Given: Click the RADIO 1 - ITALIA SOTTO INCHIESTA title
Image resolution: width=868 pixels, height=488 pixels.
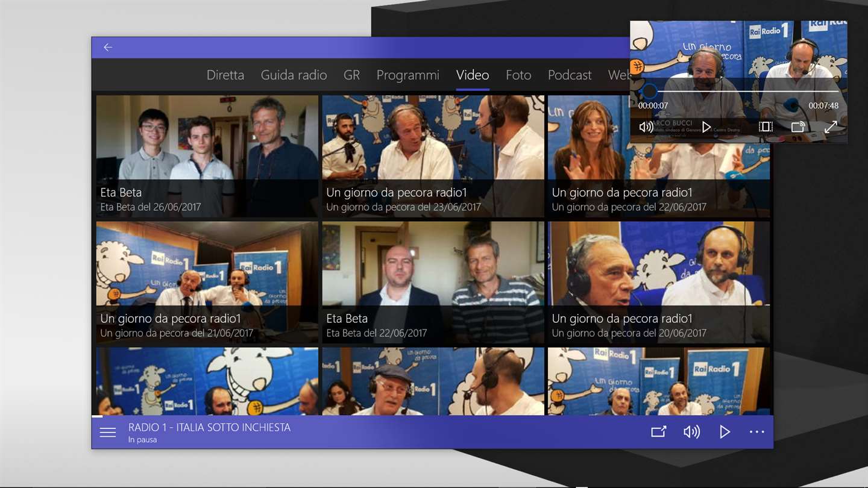Looking at the screenshot, I should click(x=209, y=427).
